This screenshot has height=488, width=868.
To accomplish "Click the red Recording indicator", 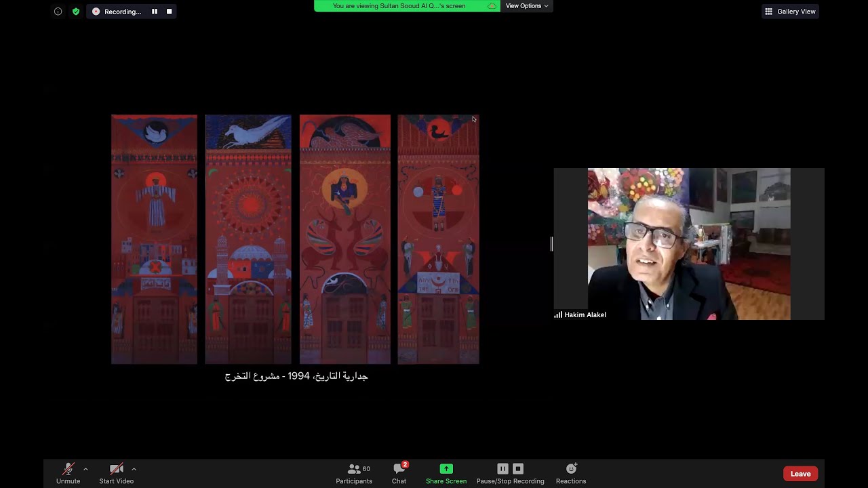I will pyautogui.click(x=117, y=12).
